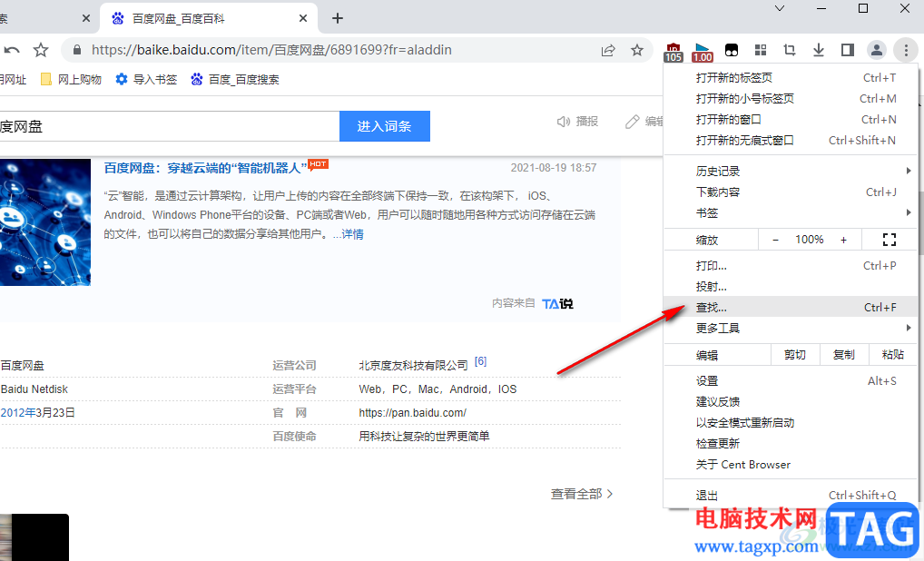Select 退出 menu item
Screen dimensions: 924x561
[791, 495]
